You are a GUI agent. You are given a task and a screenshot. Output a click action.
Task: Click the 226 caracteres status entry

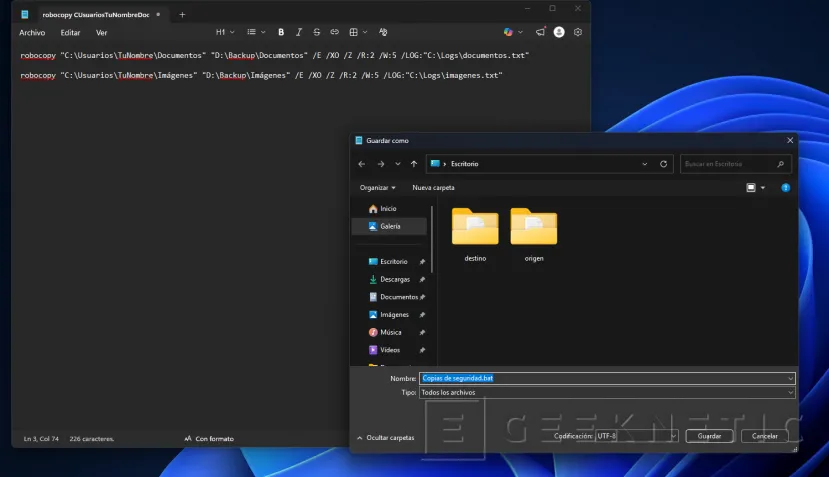(91, 439)
